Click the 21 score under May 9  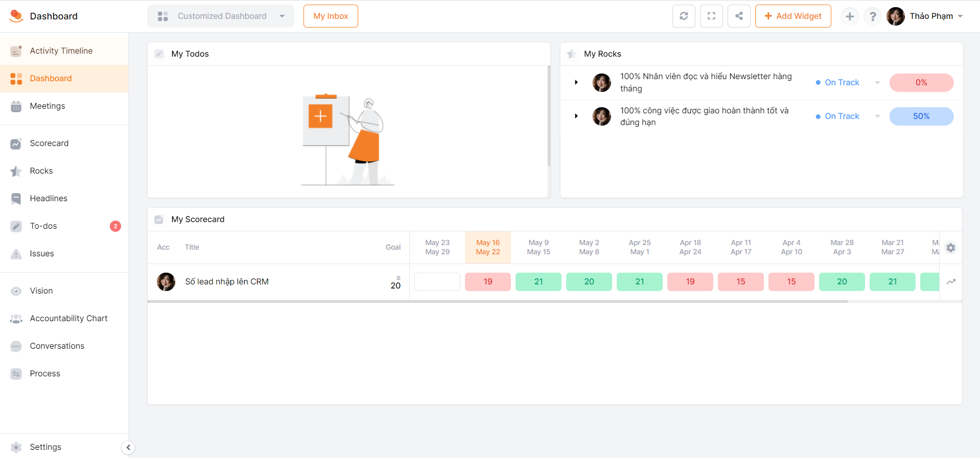(x=539, y=282)
